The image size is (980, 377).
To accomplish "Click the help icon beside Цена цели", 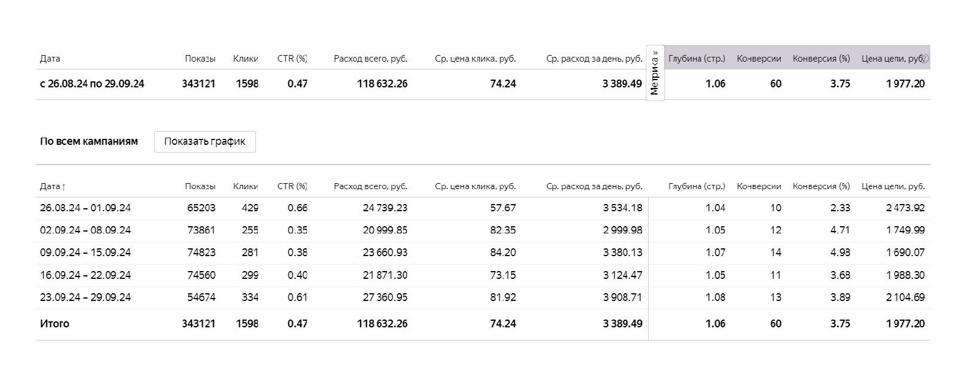I will coord(924,59).
